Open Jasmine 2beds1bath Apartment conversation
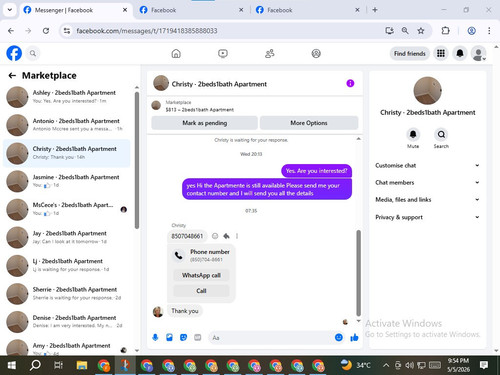This screenshot has height=375, width=500. coord(67,181)
